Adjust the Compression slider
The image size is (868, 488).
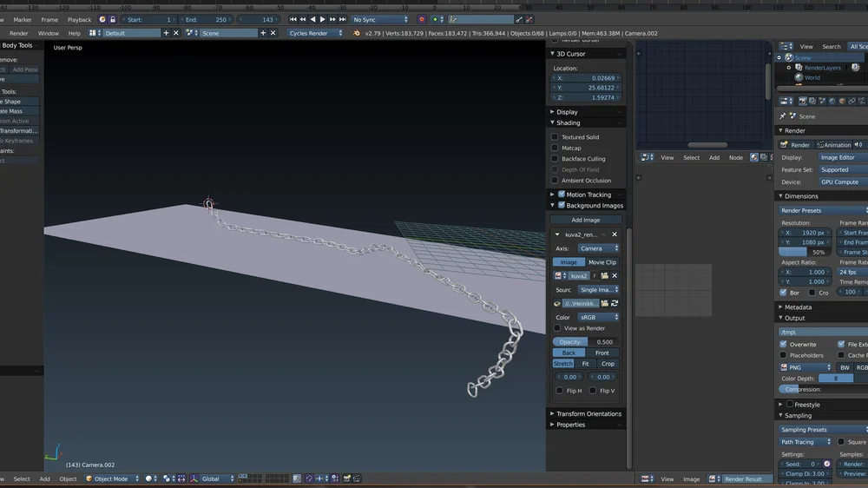824,389
